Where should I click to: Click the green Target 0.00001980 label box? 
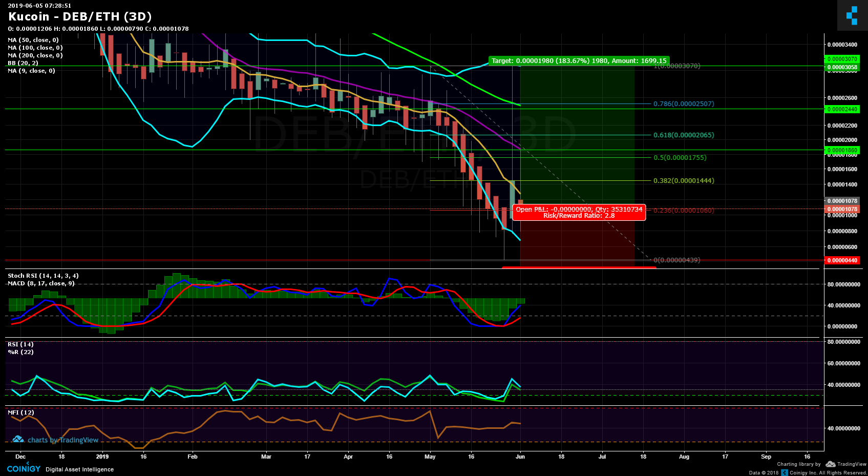(579, 60)
